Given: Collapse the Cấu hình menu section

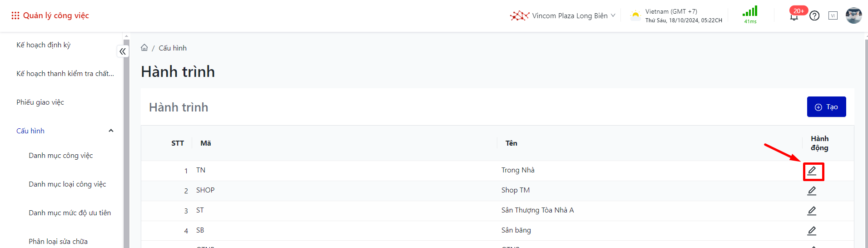Looking at the screenshot, I should click(x=111, y=131).
